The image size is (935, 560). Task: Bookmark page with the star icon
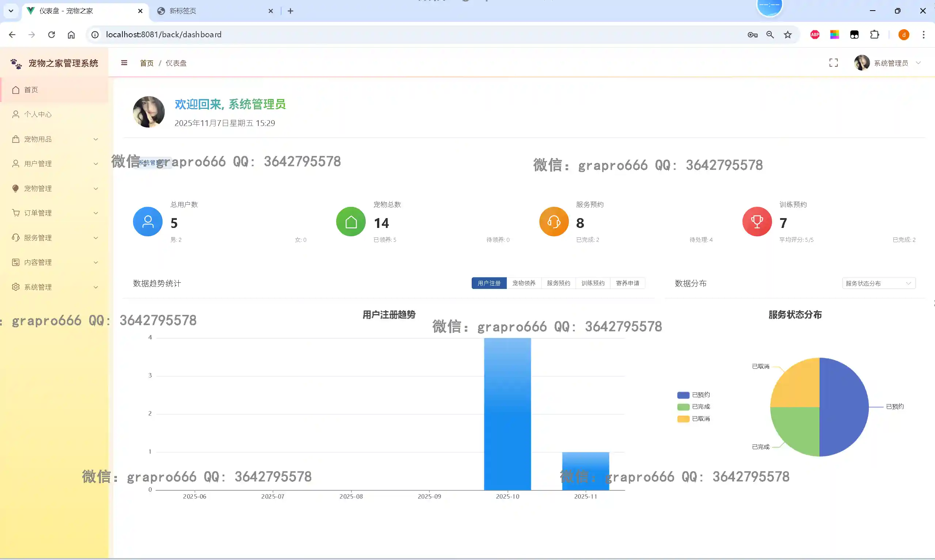coord(787,35)
